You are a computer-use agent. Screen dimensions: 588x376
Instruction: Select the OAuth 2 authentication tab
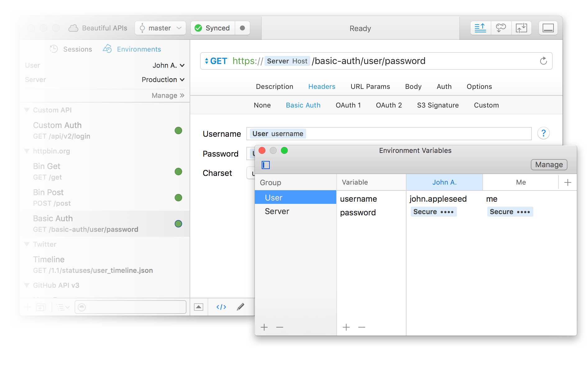(389, 105)
